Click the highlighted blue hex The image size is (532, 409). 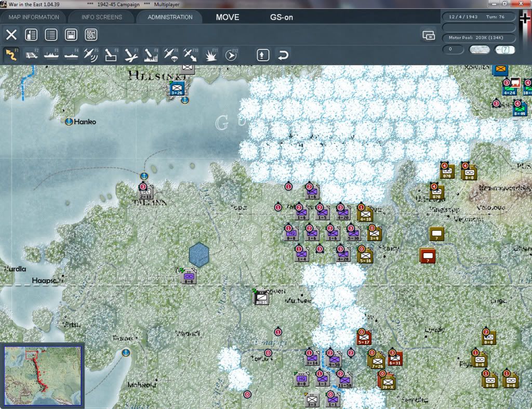tap(199, 255)
